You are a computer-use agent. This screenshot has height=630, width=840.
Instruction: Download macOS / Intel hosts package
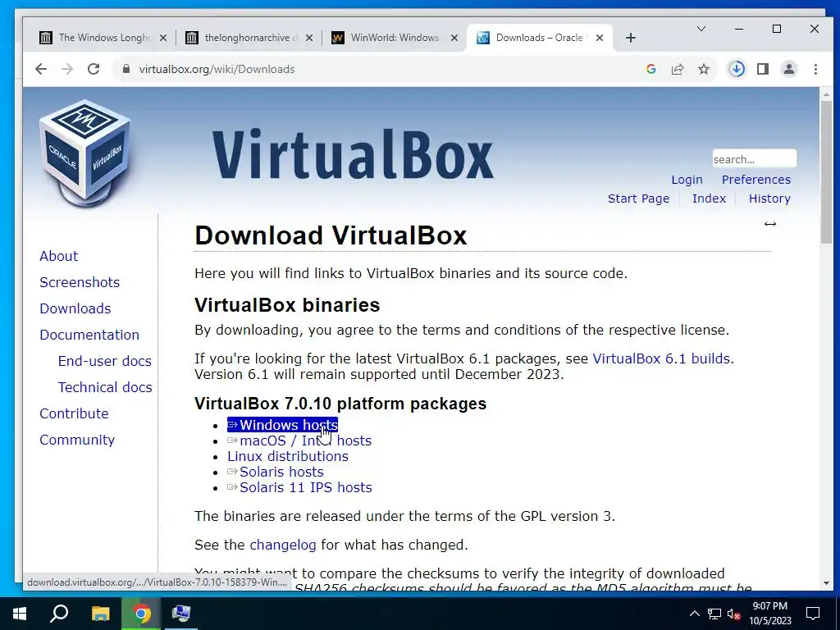pos(299,441)
